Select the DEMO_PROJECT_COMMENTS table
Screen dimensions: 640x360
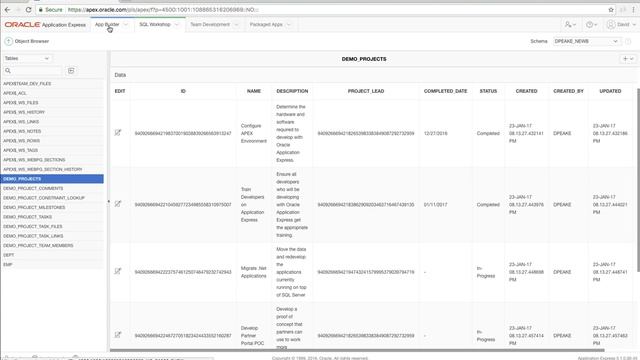(52, 188)
